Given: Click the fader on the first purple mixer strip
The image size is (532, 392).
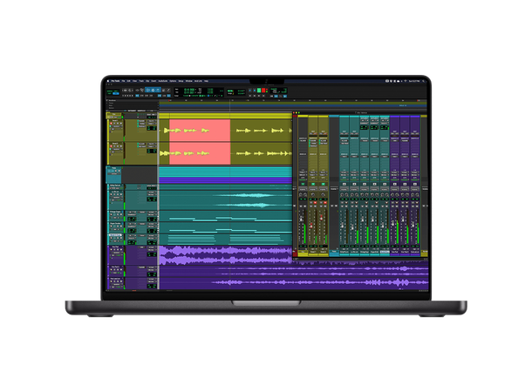Looking at the screenshot, I should pyautogui.click(x=392, y=223).
